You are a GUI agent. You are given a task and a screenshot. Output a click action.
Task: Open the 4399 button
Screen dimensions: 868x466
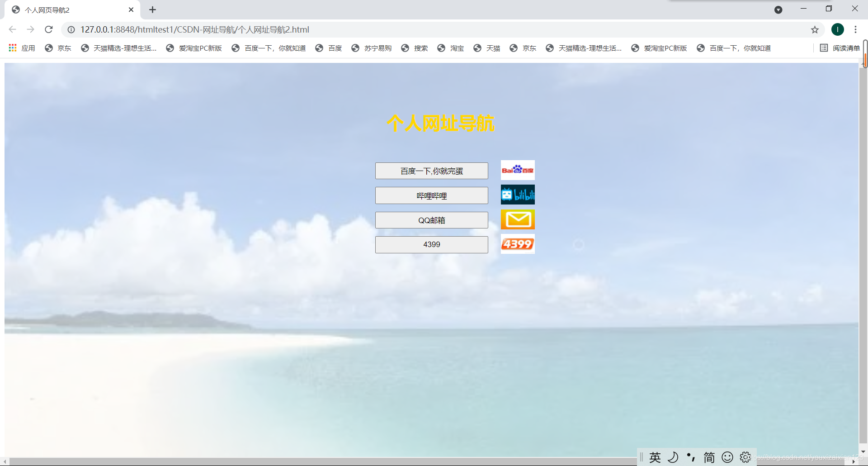(x=432, y=245)
